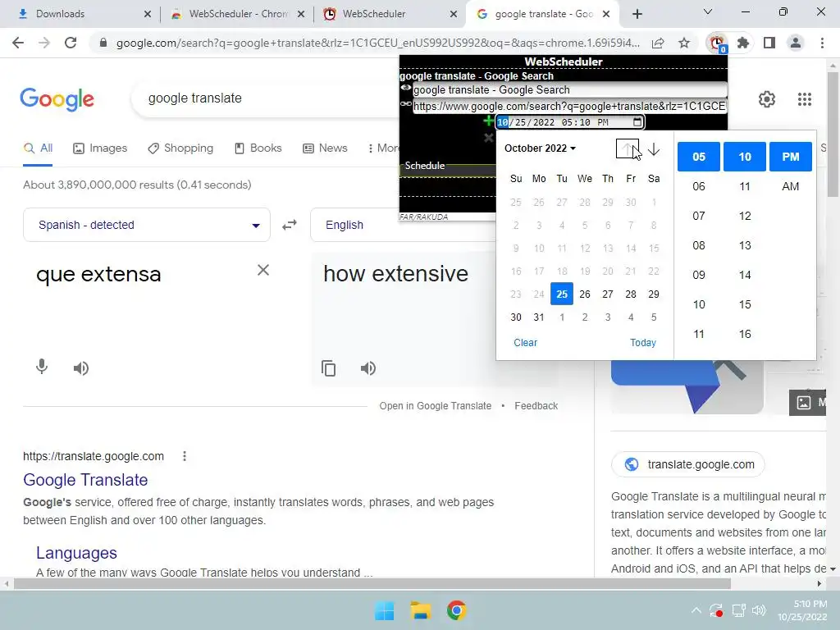Click the share page icon in address bar
The width and height of the screenshot is (840, 630).
658,43
